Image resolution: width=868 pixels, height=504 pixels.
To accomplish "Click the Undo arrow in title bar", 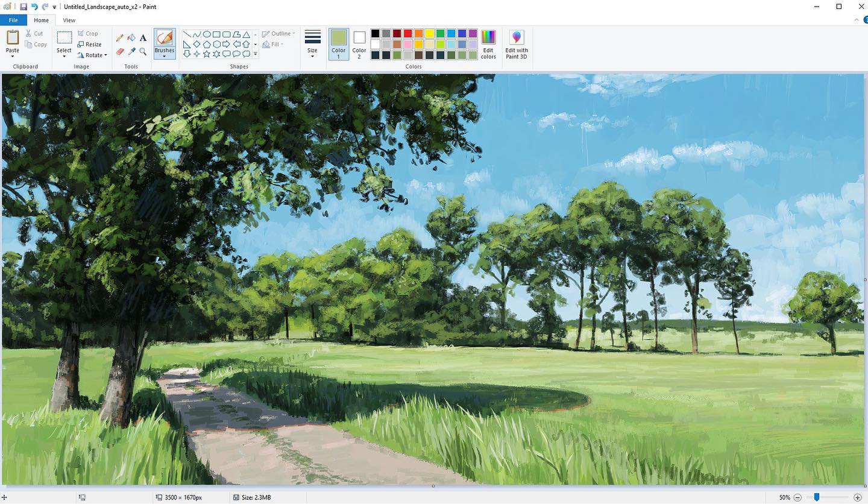I will [x=34, y=7].
